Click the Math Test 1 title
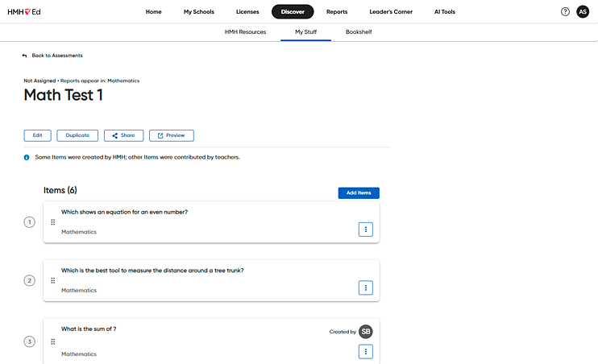This screenshot has height=364, width=598. click(64, 95)
